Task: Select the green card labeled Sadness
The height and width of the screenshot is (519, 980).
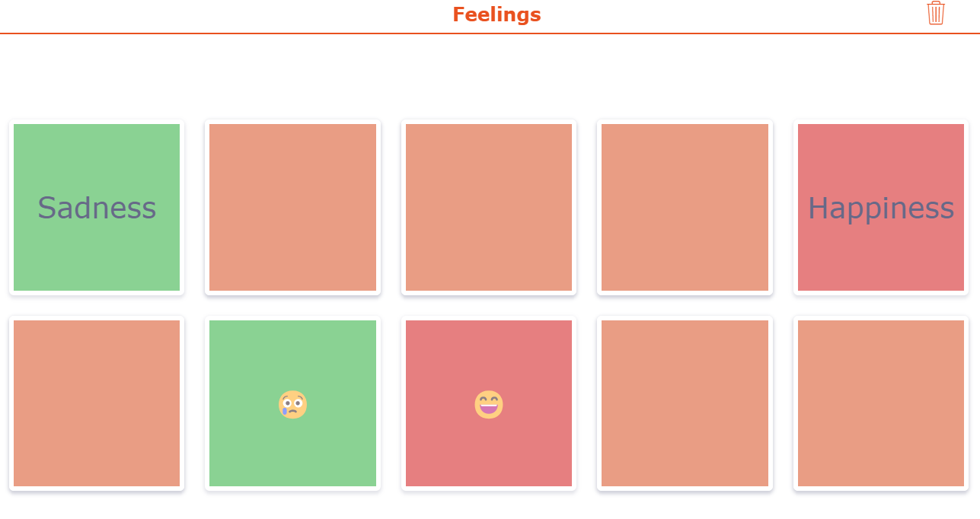Action: [x=97, y=207]
